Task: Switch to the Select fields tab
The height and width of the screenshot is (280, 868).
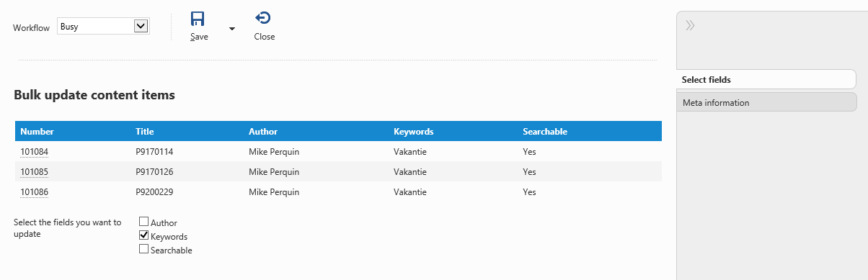Action: [x=766, y=79]
